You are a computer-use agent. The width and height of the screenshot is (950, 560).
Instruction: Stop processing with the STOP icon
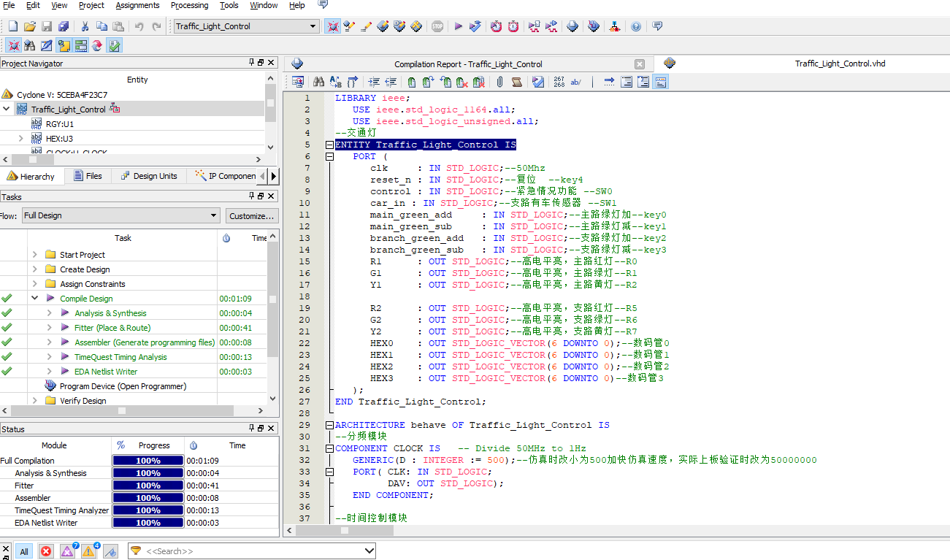tap(437, 26)
